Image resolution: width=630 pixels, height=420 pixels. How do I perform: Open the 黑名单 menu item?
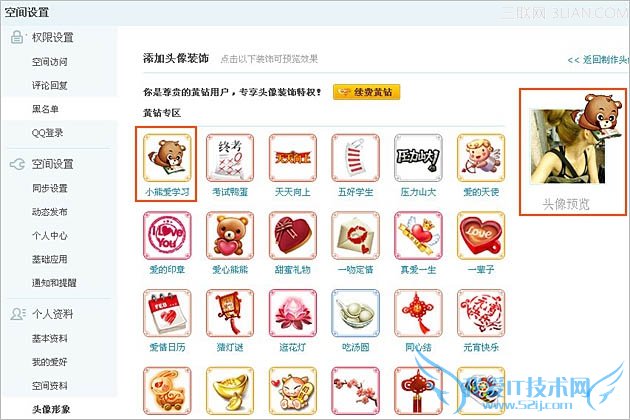tap(45, 109)
